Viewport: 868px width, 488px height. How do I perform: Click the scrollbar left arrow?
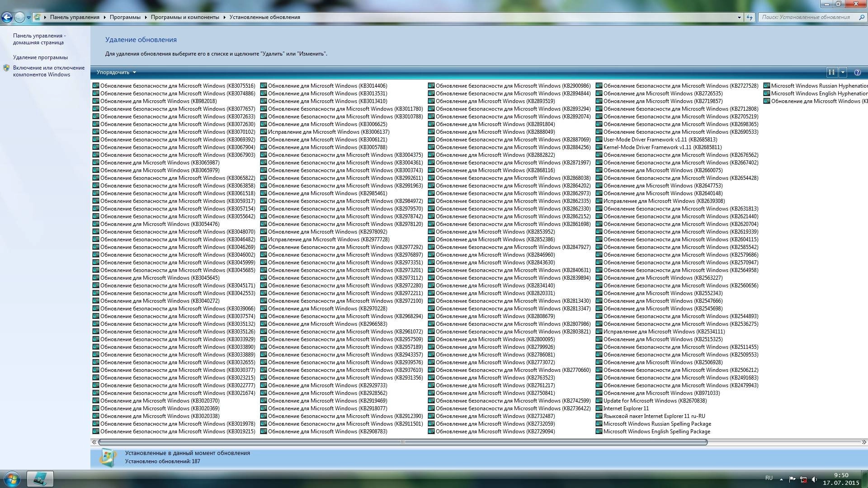pyautogui.click(x=94, y=442)
